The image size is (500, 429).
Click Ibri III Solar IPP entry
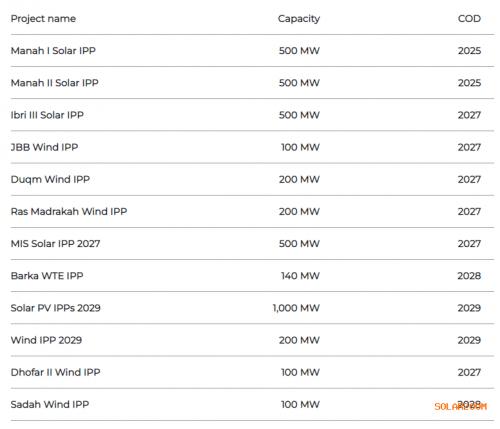pyautogui.click(x=47, y=115)
